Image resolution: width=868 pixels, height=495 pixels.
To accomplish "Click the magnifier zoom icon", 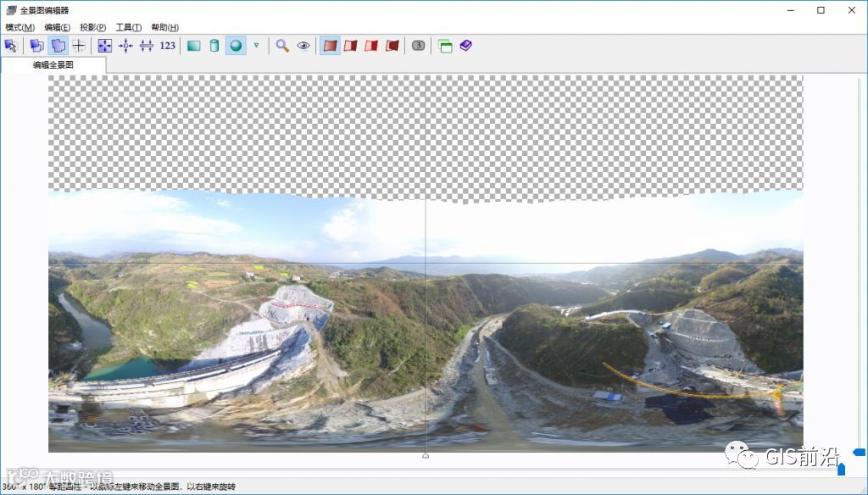I will coord(282,46).
